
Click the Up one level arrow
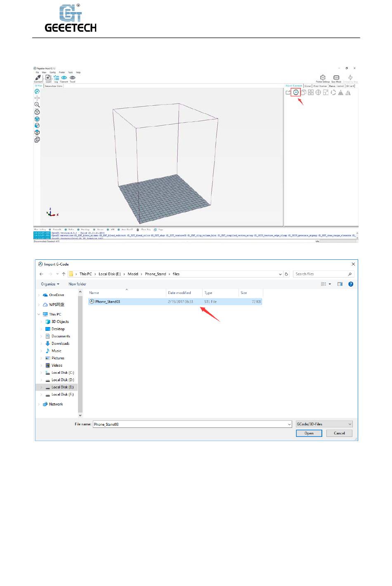click(x=64, y=274)
